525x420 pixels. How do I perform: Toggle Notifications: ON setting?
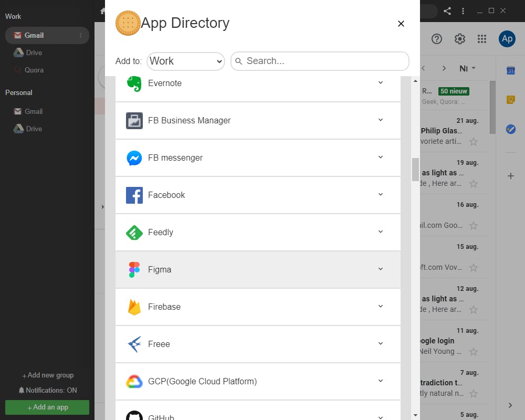48,390
